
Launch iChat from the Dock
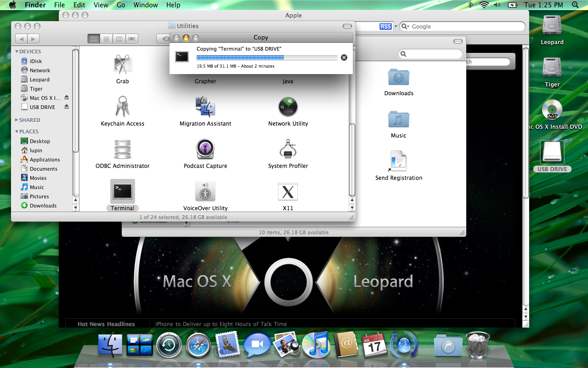pos(257,345)
